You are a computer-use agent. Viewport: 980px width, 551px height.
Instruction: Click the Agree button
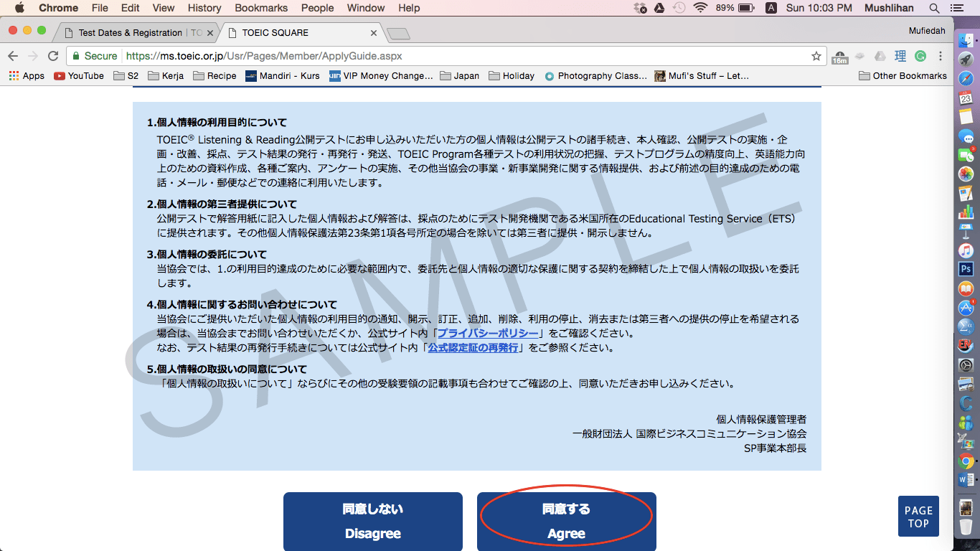tap(566, 522)
